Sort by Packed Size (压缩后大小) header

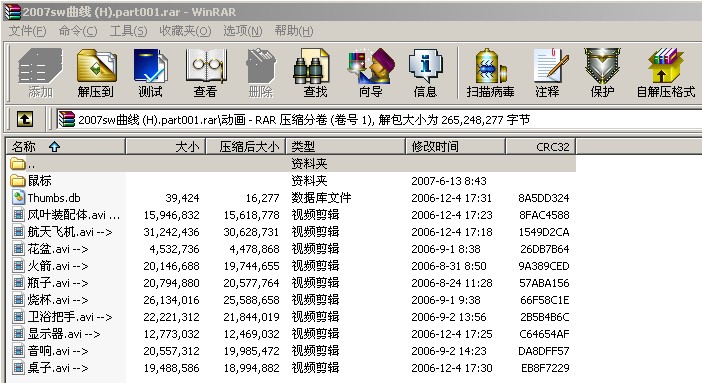tap(246, 146)
